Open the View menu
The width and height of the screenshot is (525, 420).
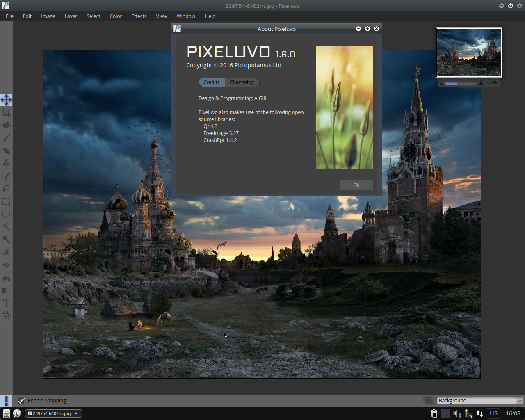coord(161,16)
